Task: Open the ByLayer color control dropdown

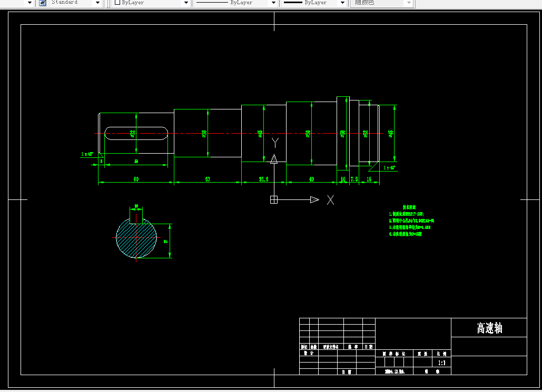Action: tap(186, 3)
